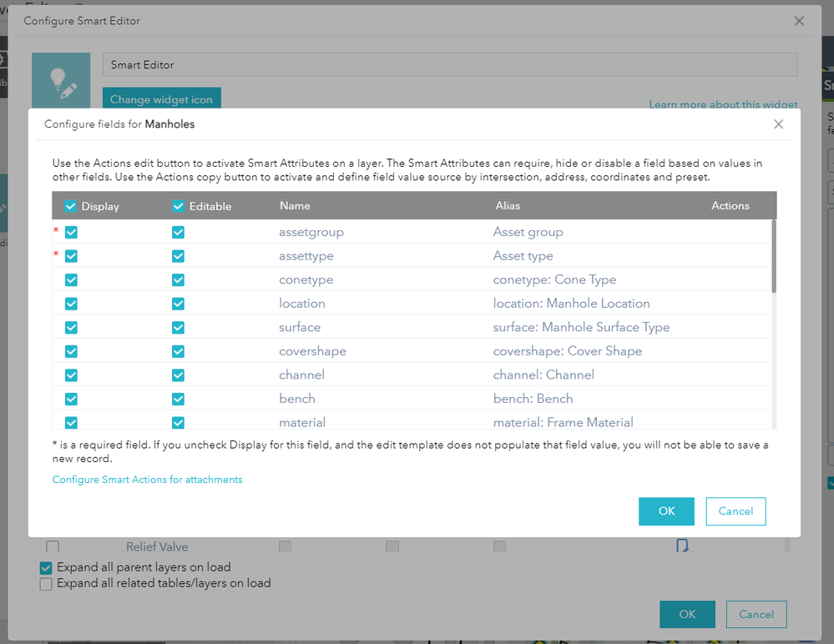Uncheck Editable for surface field
This screenshot has width=834, height=644.
(x=178, y=328)
